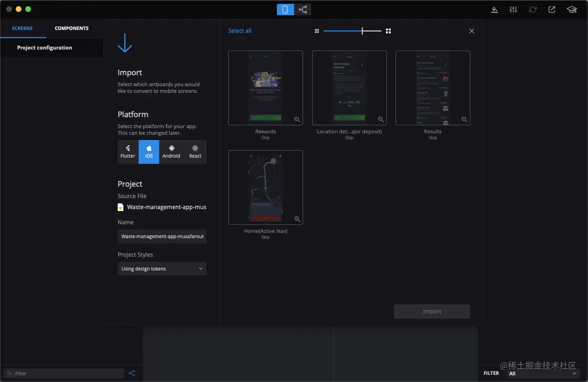Open FILTER All dropdown
Screen dimensions: 588x382
point(543,373)
